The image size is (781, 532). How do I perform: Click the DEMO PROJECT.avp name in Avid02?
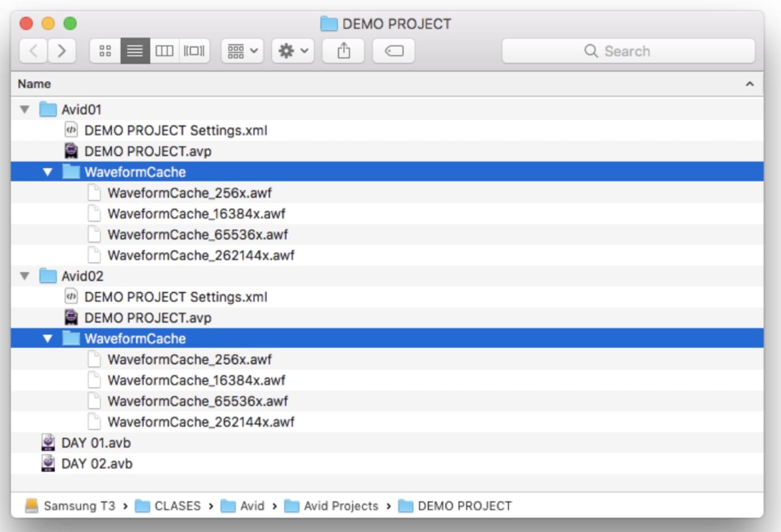coord(148,318)
